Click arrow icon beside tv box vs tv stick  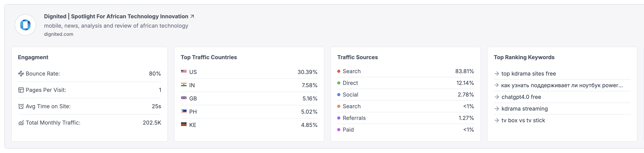[x=497, y=120]
